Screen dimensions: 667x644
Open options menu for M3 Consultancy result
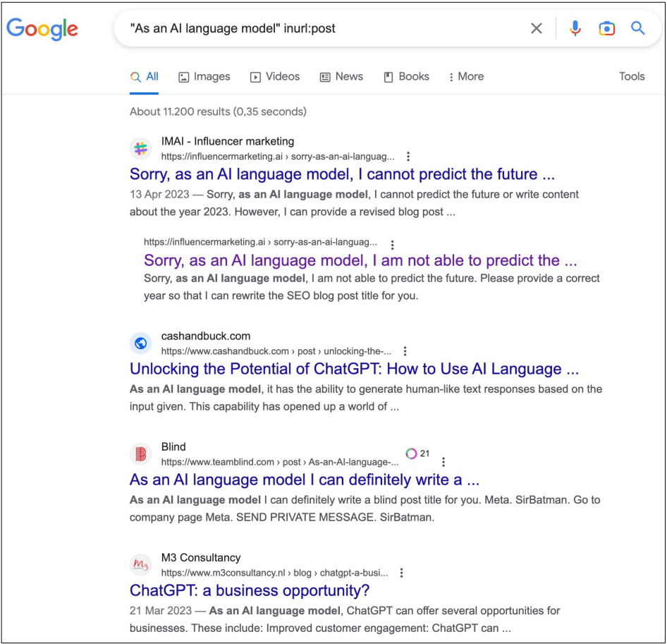(401, 573)
